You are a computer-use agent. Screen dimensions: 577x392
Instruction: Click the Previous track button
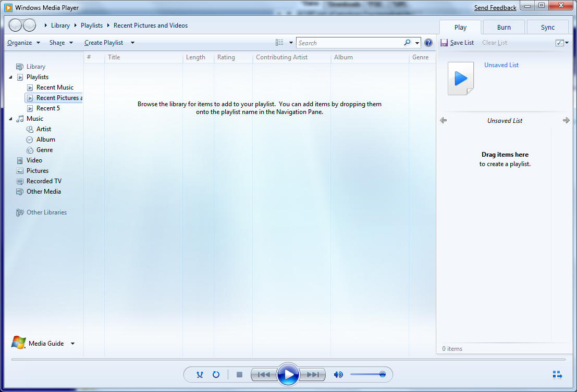point(264,374)
